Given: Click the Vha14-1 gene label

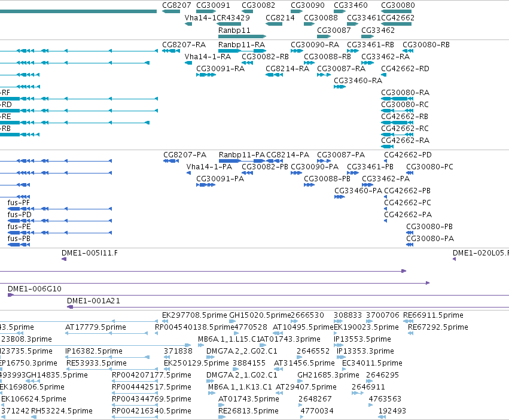Looking at the screenshot, I should coord(200,17).
